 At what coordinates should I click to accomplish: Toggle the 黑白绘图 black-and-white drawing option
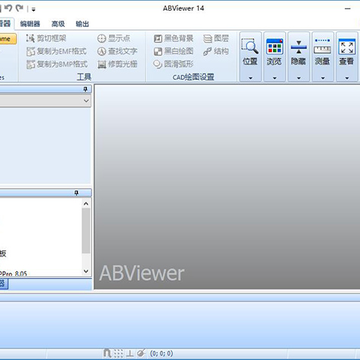[x=173, y=51]
